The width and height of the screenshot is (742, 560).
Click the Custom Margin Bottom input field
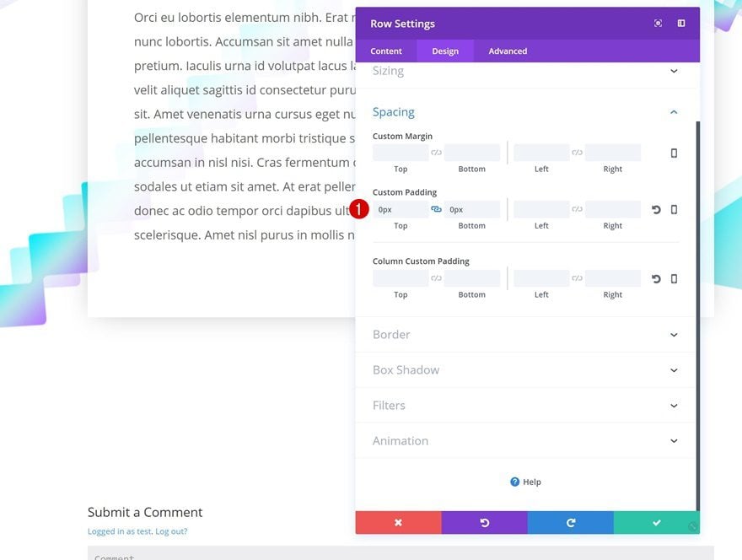point(472,153)
